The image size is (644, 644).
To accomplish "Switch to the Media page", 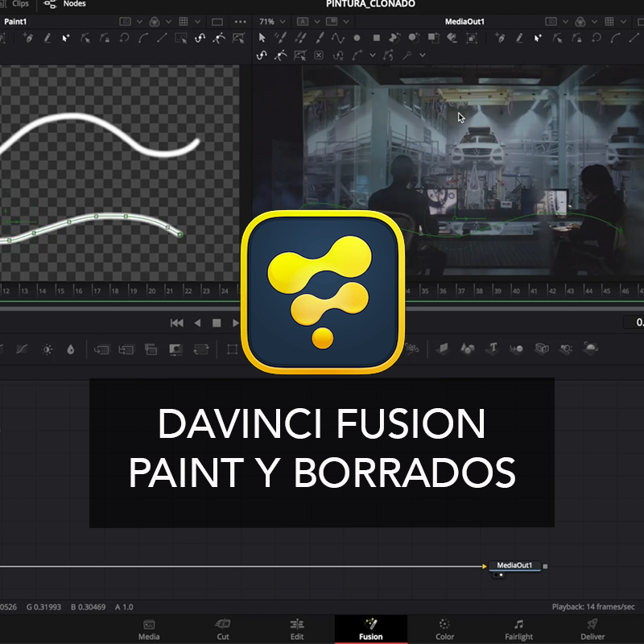I will (149, 630).
